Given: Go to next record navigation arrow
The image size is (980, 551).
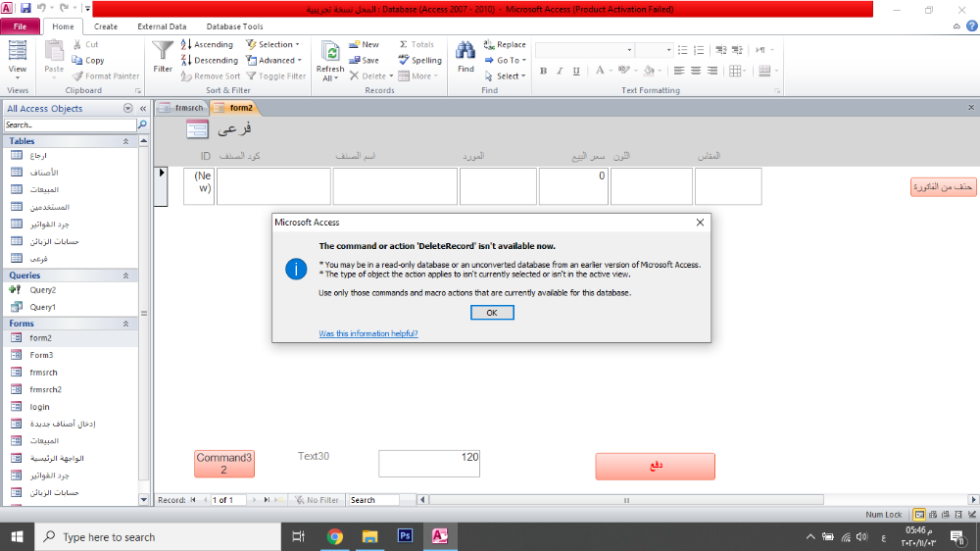Looking at the screenshot, I should tap(254, 500).
